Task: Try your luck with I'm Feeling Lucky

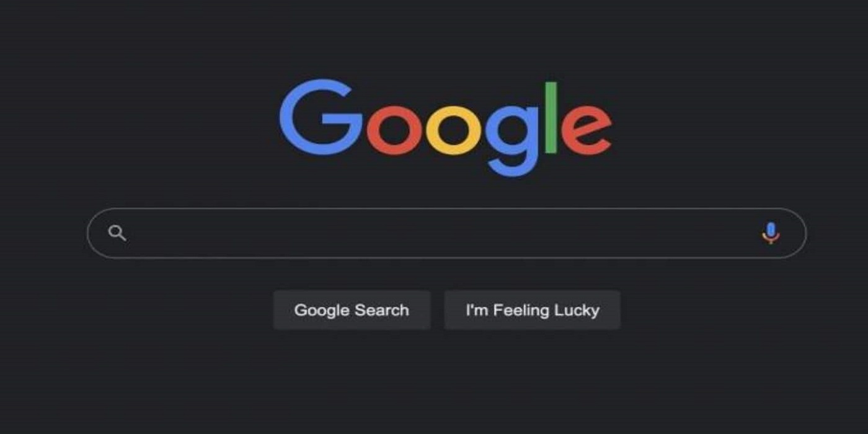Action: tap(533, 310)
